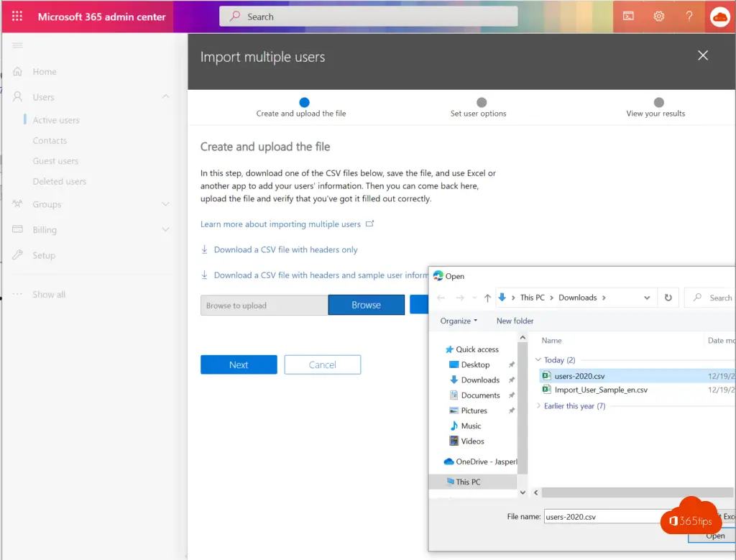This screenshot has height=560, width=736.
Task: Click the Set user options step
Action: click(478, 108)
